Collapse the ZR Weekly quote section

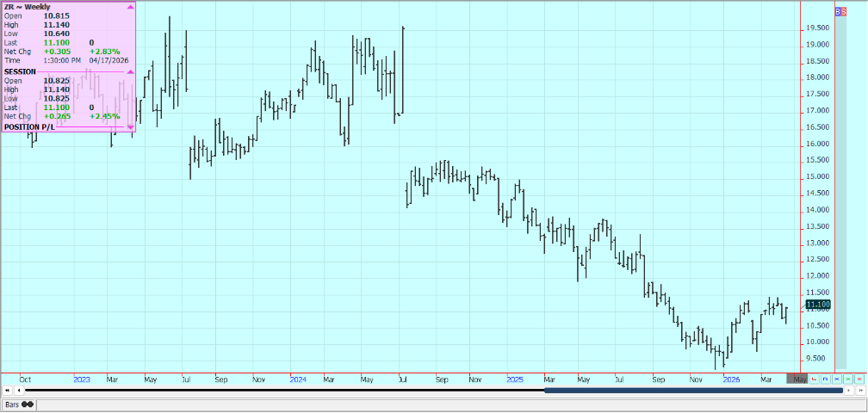[x=130, y=6]
